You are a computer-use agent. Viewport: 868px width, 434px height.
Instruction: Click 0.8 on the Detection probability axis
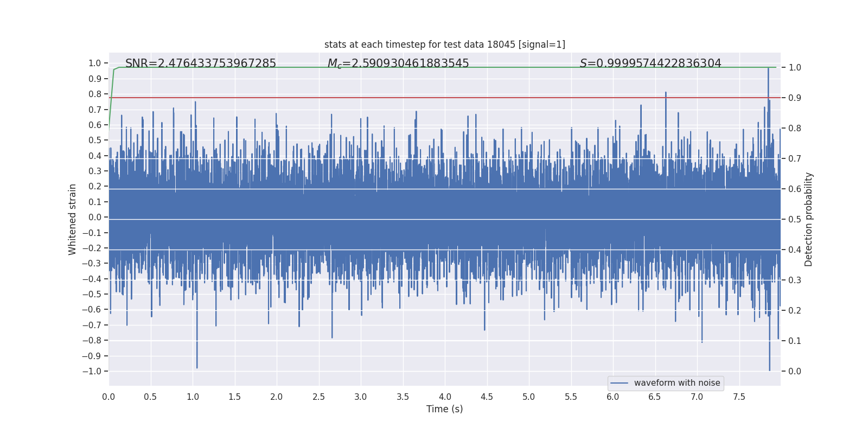(x=795, y=129)
